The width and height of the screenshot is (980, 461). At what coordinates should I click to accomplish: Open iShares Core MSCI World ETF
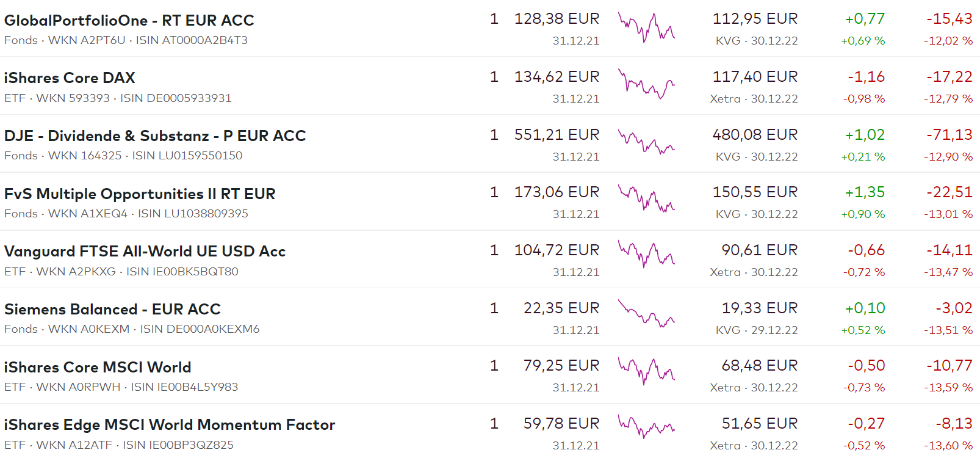pos(98,367)
